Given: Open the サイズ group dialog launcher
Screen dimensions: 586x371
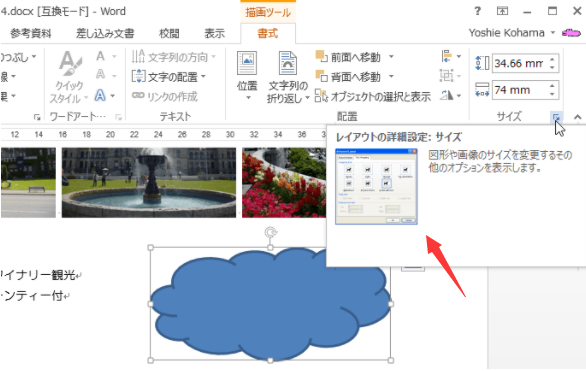Looking at the screenshot, I should (x=556, y=117).
